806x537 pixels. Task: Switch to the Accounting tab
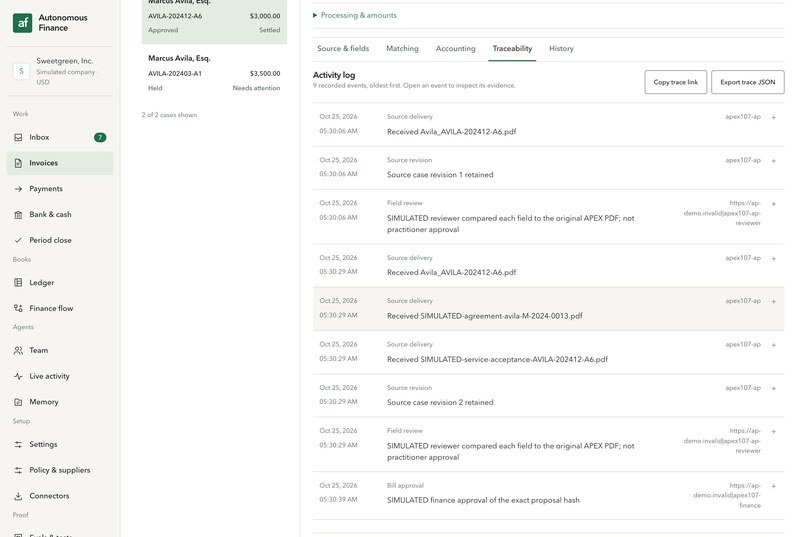coord(455,48)
